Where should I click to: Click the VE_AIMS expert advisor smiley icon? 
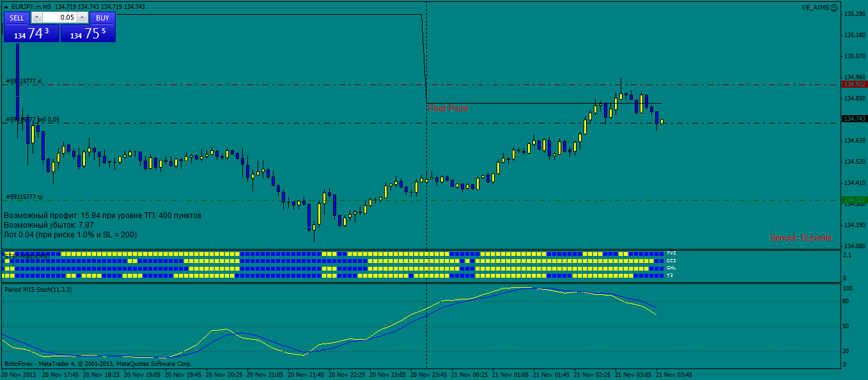click(x=834, y=7)
